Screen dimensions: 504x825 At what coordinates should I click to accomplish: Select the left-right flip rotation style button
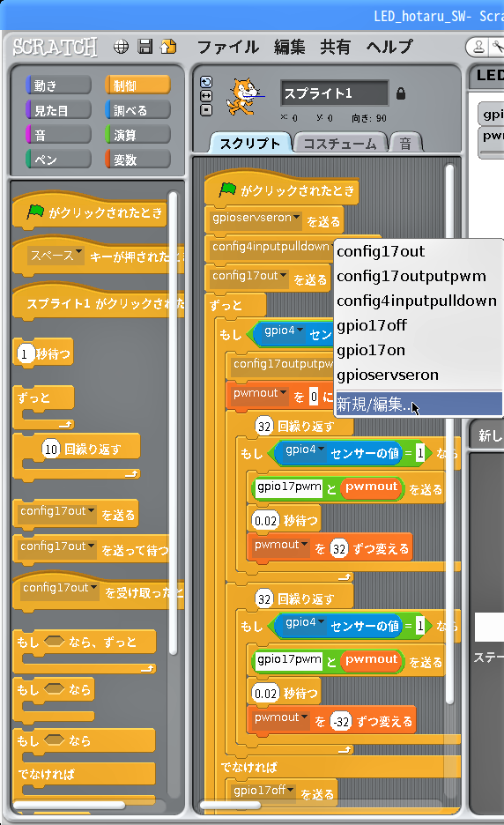[x=206, y=96]
